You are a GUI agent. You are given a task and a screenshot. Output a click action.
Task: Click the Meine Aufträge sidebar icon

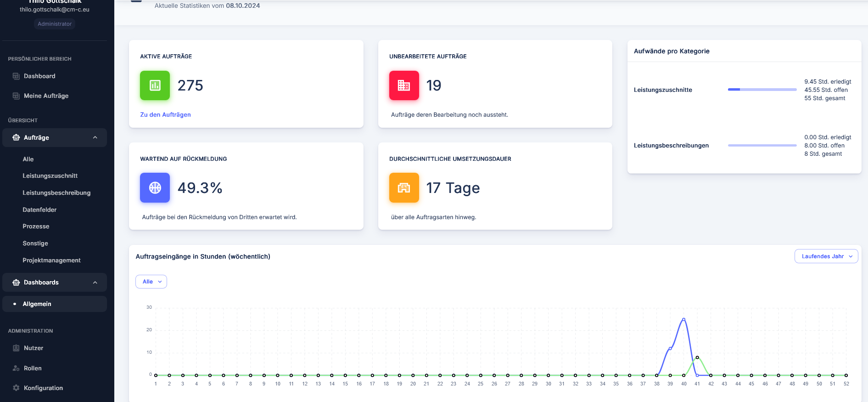(16, 96)
